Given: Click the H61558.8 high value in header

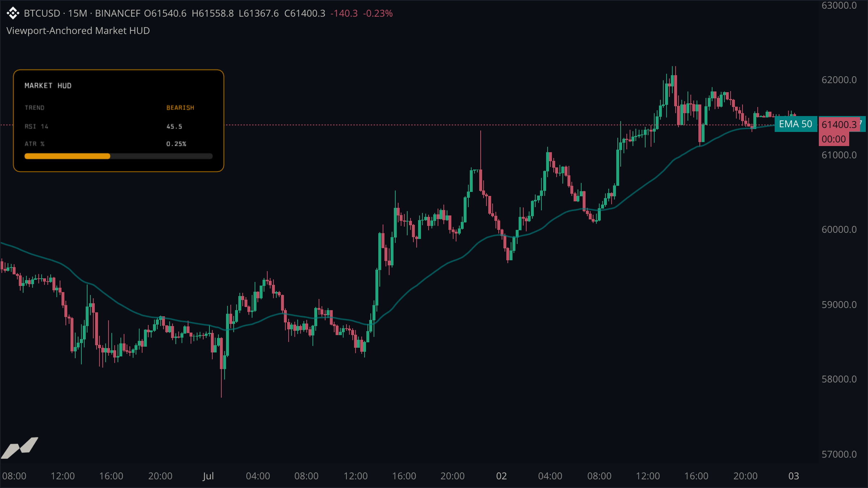Looking at the screenshot, I should tap(213, 13).
